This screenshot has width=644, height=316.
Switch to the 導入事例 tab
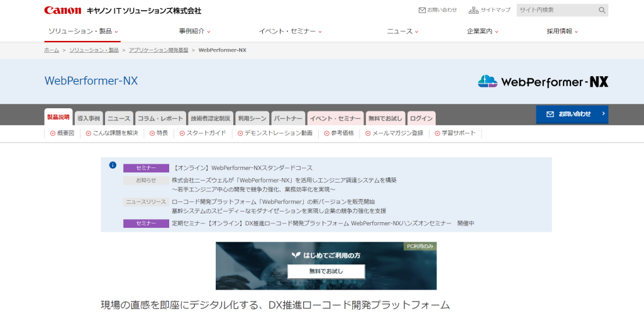tap(88, 118)
